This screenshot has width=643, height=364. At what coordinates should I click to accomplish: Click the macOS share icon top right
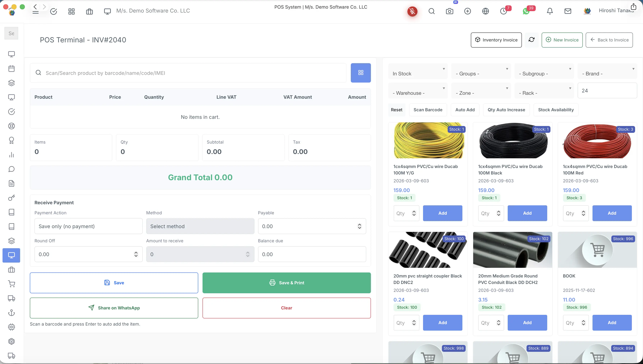tap(633, 6)
